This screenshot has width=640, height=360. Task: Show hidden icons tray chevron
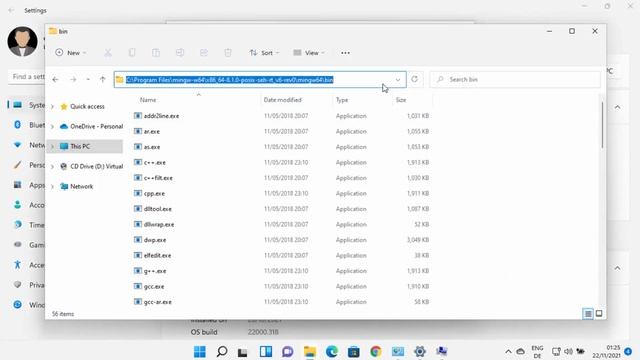click(x=508, y=351)
